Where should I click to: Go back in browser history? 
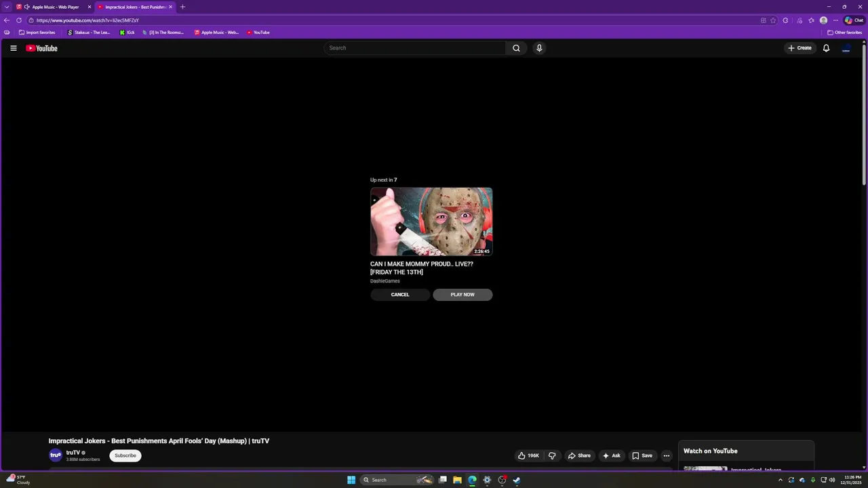point(7,20)
